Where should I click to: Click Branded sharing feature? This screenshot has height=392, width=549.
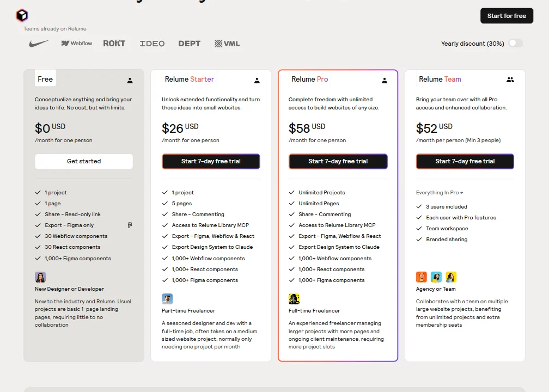(447, 240)
